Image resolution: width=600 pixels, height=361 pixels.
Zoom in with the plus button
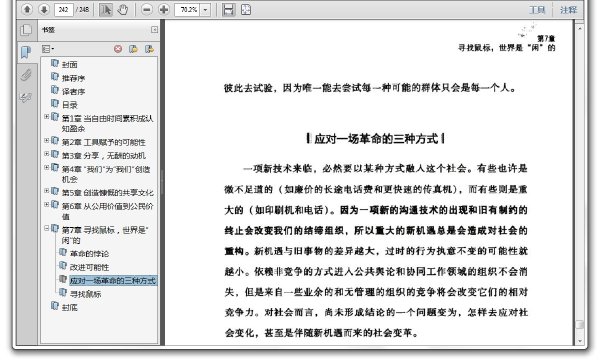(164, 10)
